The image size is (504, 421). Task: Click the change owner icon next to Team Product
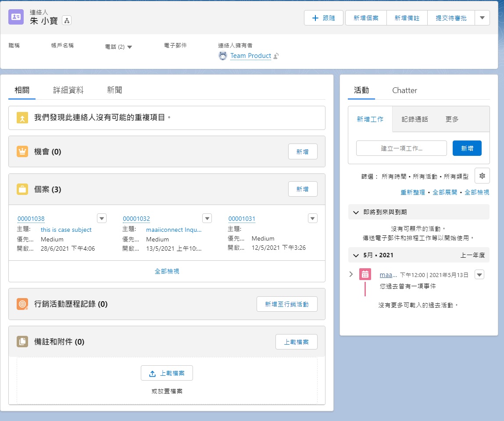coord(276,56)
